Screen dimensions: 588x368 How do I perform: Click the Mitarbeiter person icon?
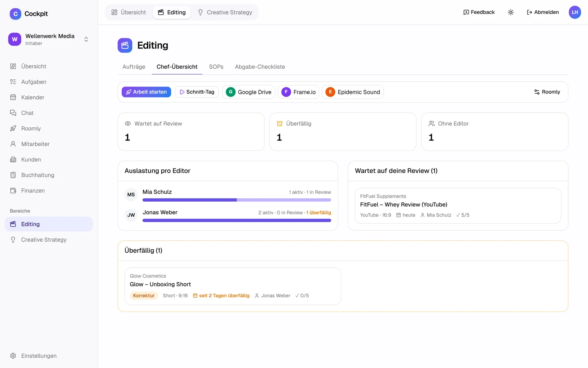(x=13, y=144)
